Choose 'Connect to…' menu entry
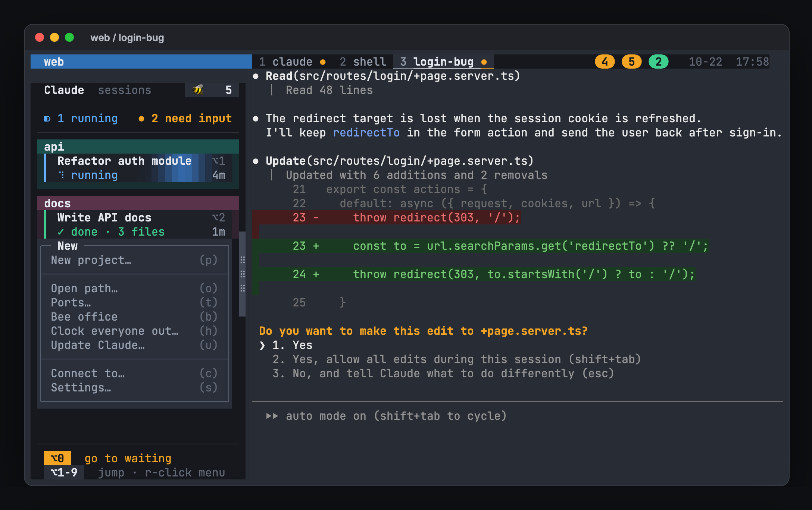Viewport: 812px width, 510px height. click(x=134, y=374)
